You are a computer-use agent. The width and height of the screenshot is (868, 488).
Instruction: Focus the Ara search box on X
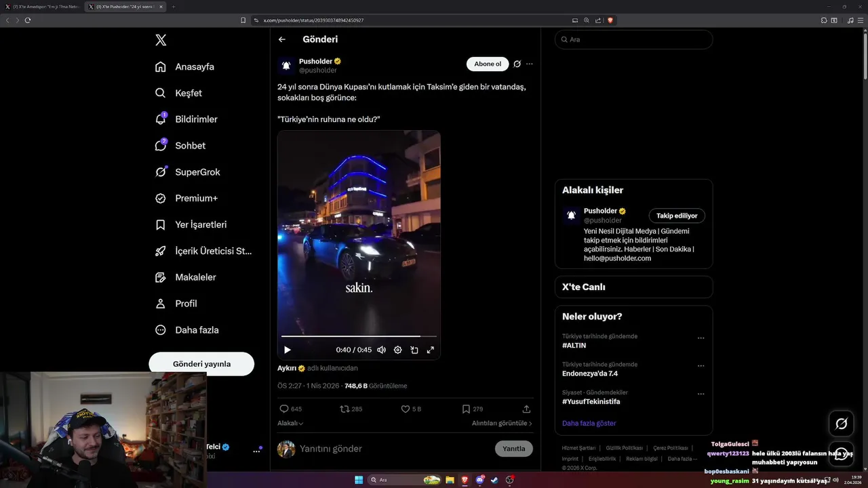coord(633,39)
